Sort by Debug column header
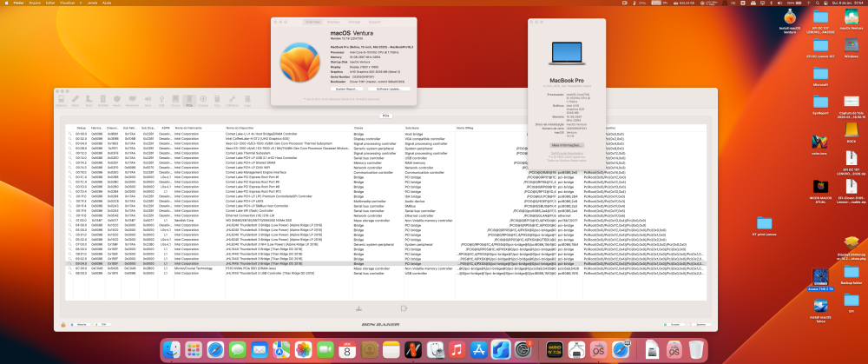868x364 pixels. click(x=82, y=128)
